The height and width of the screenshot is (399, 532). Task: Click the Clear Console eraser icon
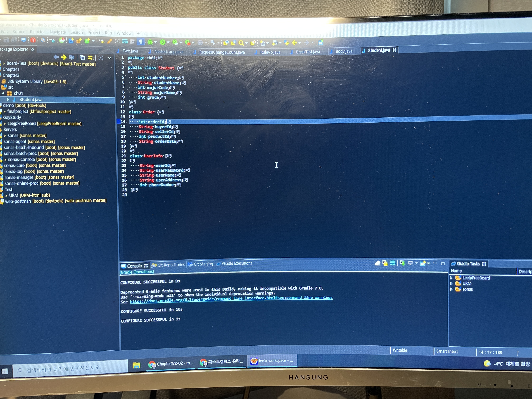(x=378, y=263)
